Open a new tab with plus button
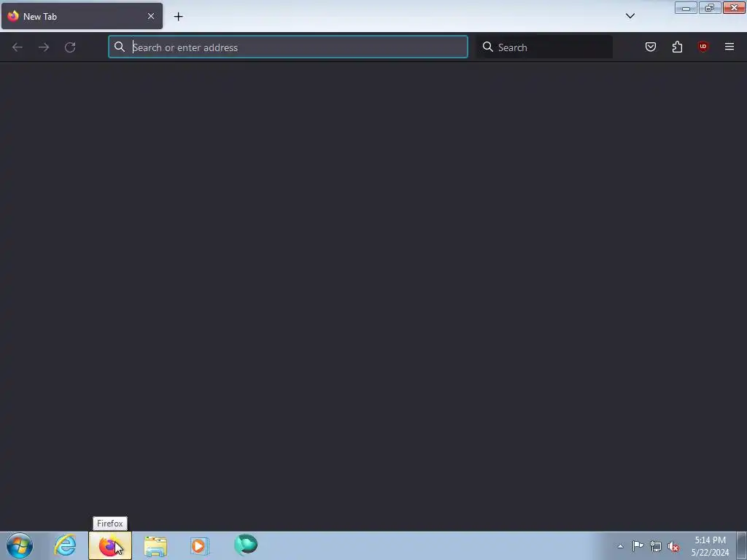747x560 pixels. pyautogui.click(x=178, y=16)
